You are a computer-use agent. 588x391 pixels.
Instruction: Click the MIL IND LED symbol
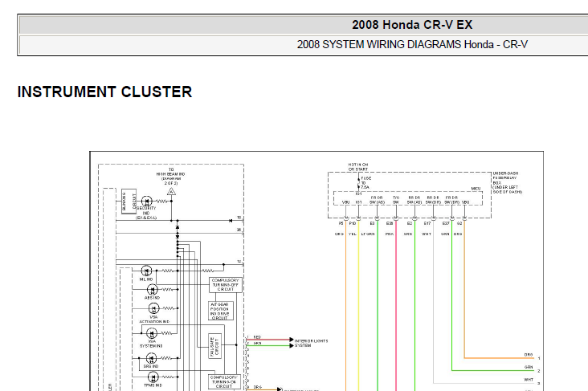[x=146, y=271]
